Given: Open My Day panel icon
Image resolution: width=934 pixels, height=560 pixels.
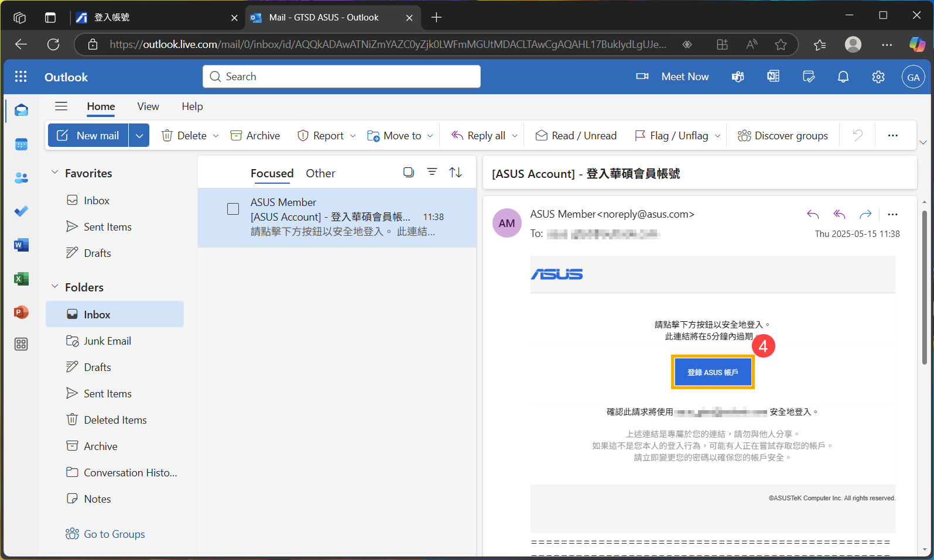Looking at the screenshot, I should [809, 77].
